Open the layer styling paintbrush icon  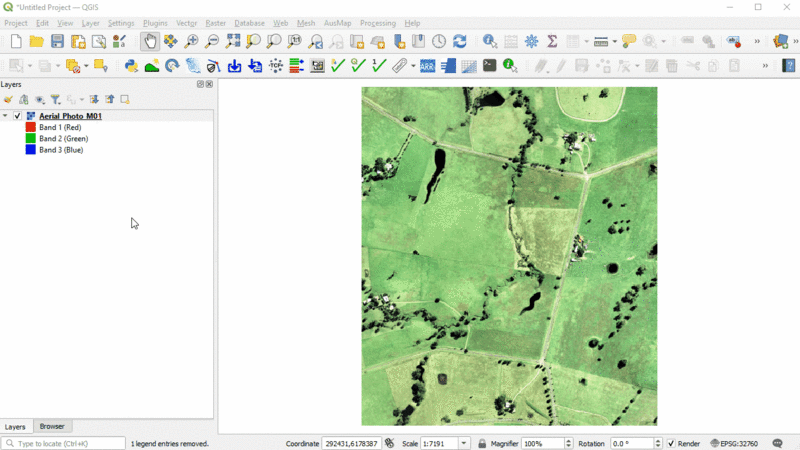pos(8,100)
